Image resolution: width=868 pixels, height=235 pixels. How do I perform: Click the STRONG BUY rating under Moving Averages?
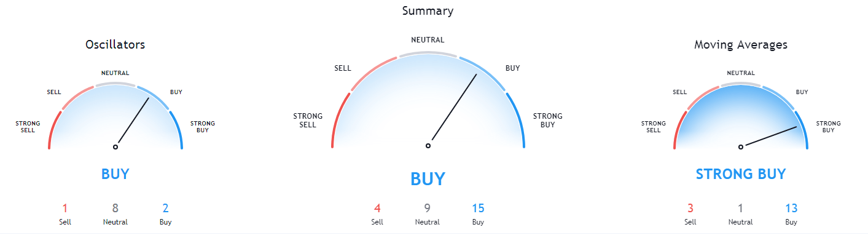741,174
